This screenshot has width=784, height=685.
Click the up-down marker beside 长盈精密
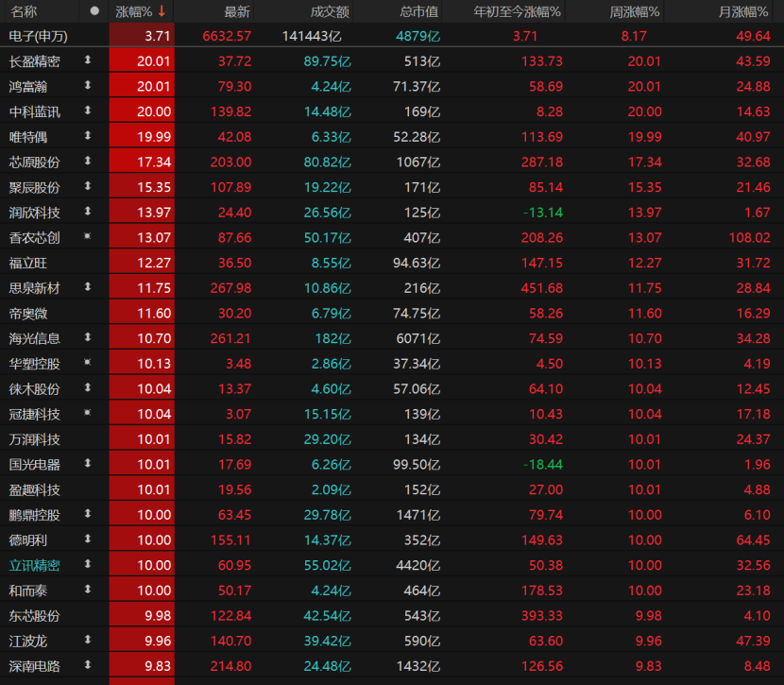[x=88, y=60]
